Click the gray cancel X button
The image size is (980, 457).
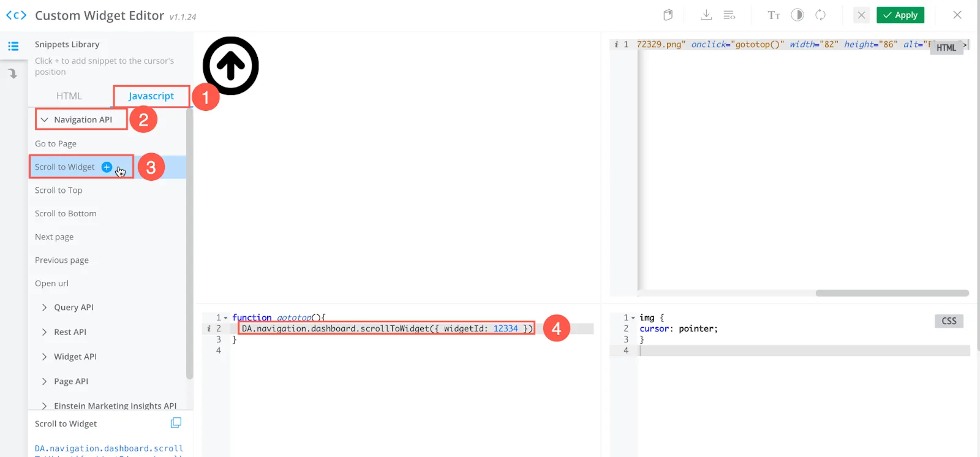[x=861, y=15]
